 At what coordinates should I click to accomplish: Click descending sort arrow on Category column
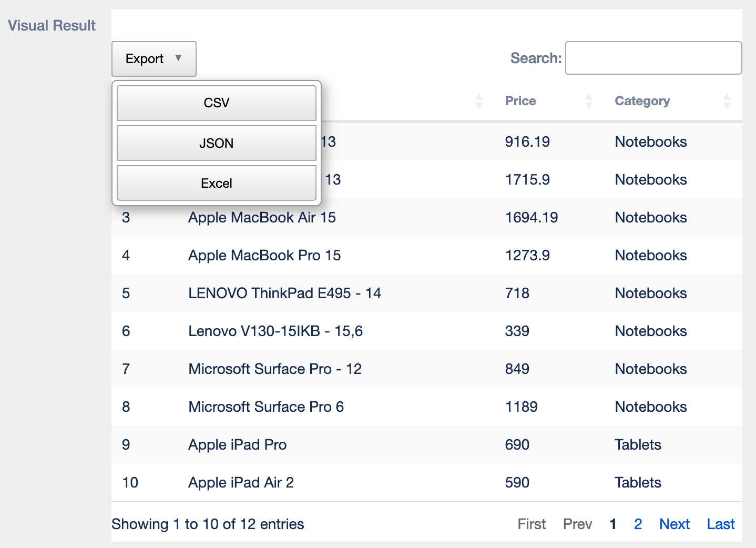point(727,105)
